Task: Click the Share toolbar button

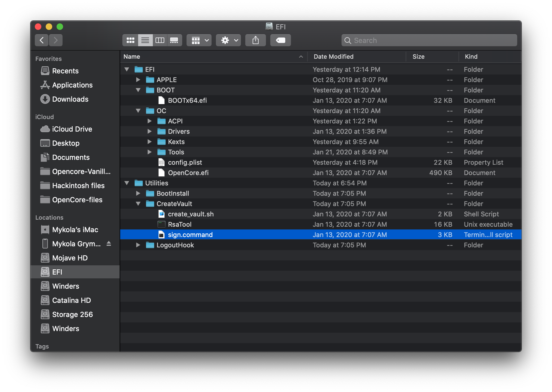Action: coord(255,40)
